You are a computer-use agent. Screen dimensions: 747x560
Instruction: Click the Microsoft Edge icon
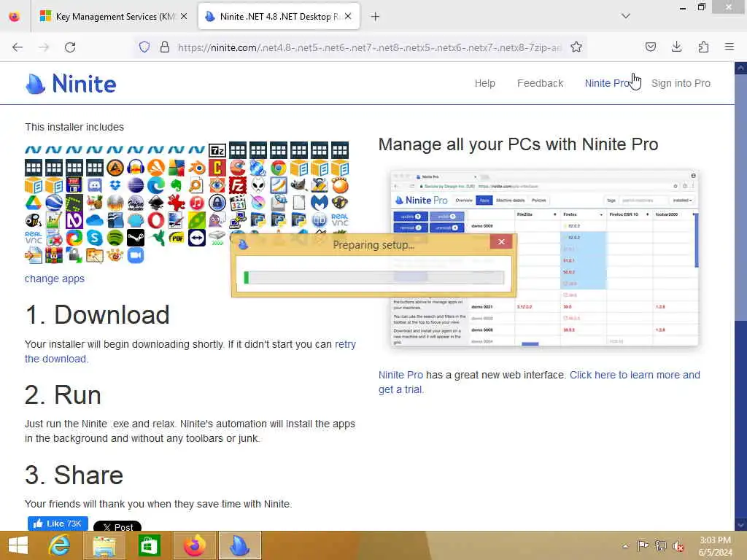coord(156,186)
